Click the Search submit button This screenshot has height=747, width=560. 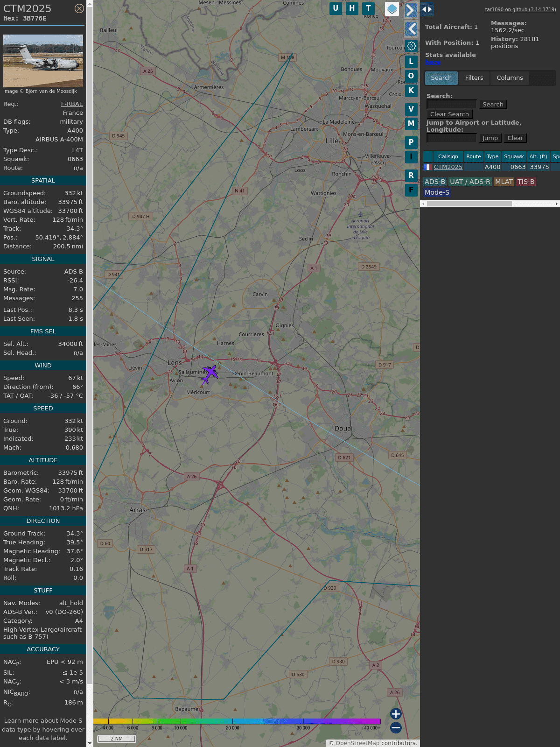493,105
